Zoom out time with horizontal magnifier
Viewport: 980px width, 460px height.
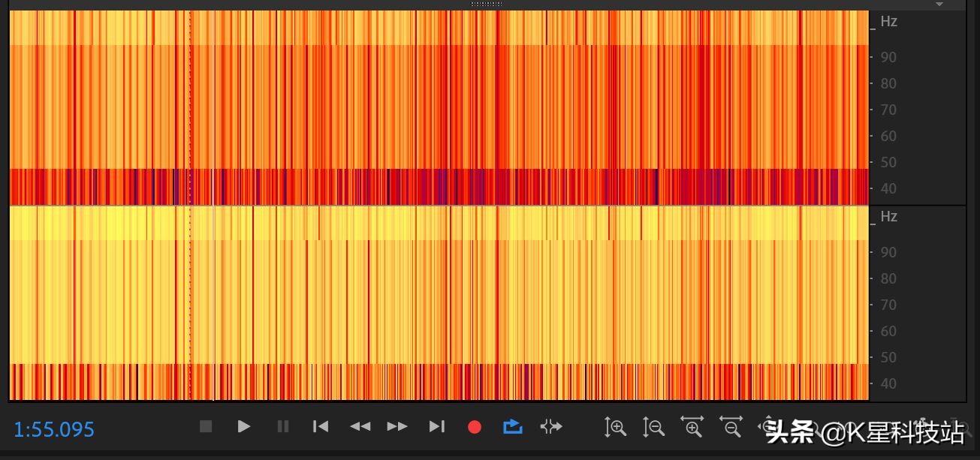pyautogui.click(x=731, y=427)
